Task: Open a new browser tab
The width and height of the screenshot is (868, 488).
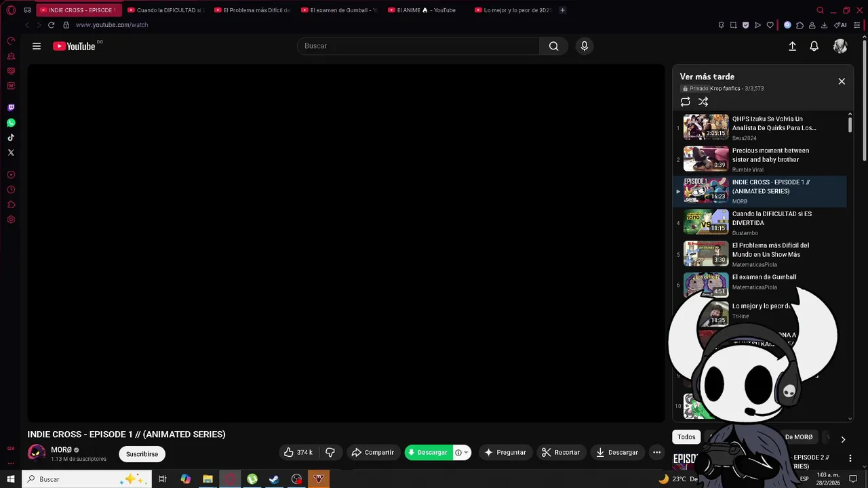Action: click(562, 10)
